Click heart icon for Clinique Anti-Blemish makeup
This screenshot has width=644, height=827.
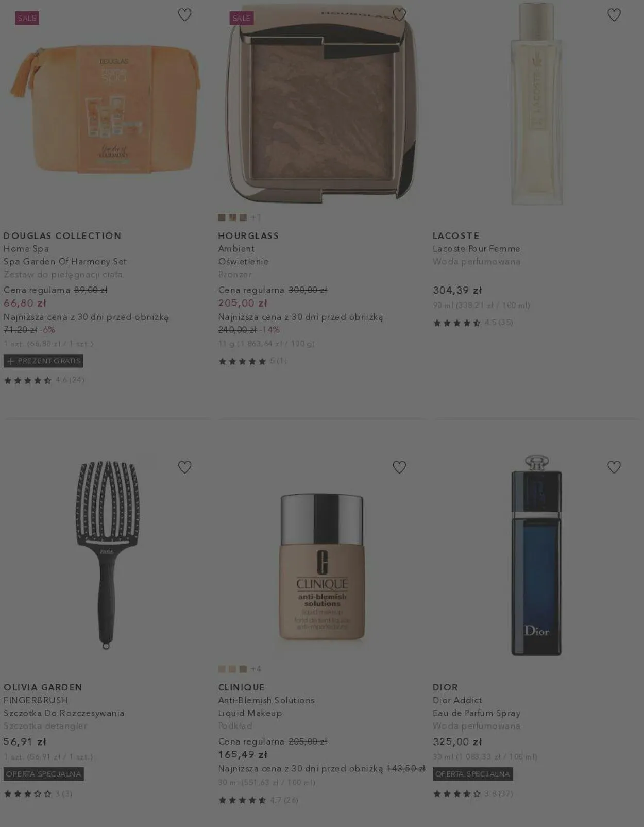[x=399, y=467]
